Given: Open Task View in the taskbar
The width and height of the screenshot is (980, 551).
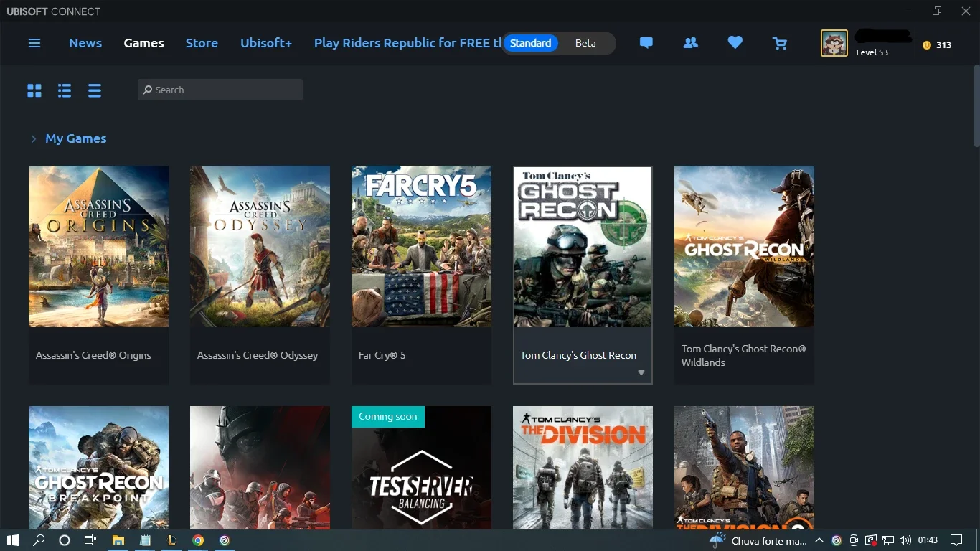Looking at the screenshot, I should pos(90,540).
